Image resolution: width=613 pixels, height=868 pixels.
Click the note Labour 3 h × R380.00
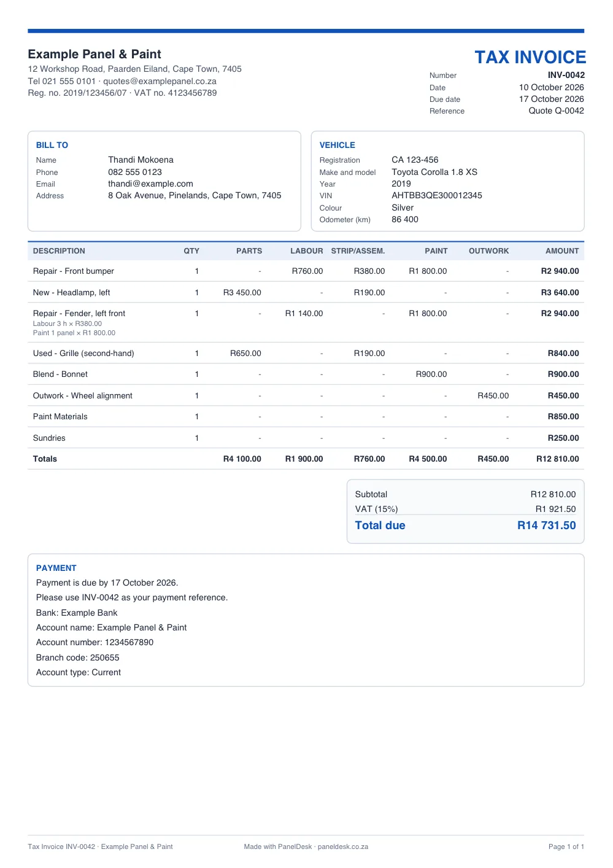(x=67, y=324)
